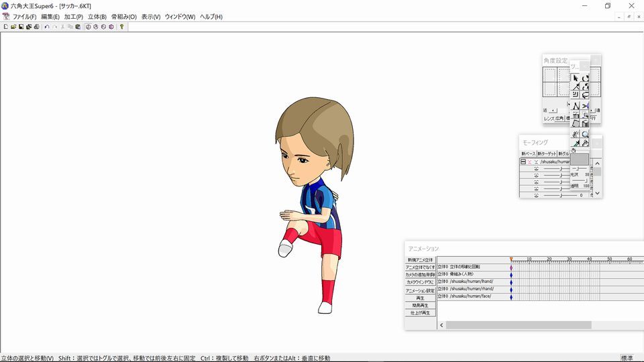Open the ウィンドウ(W) menu
Image resolution: width=644 pixels, height=362 pixels.
180,17
